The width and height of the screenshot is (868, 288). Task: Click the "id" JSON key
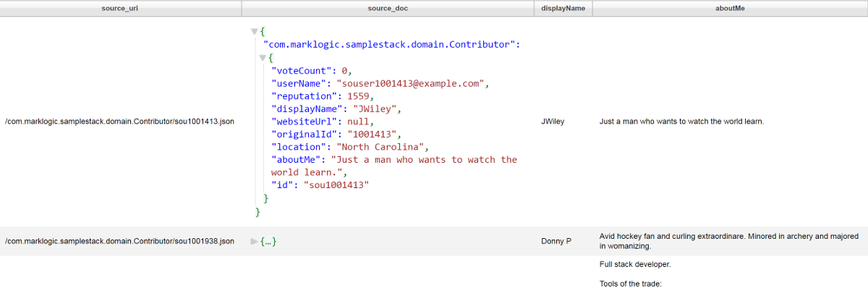(283, 185)
